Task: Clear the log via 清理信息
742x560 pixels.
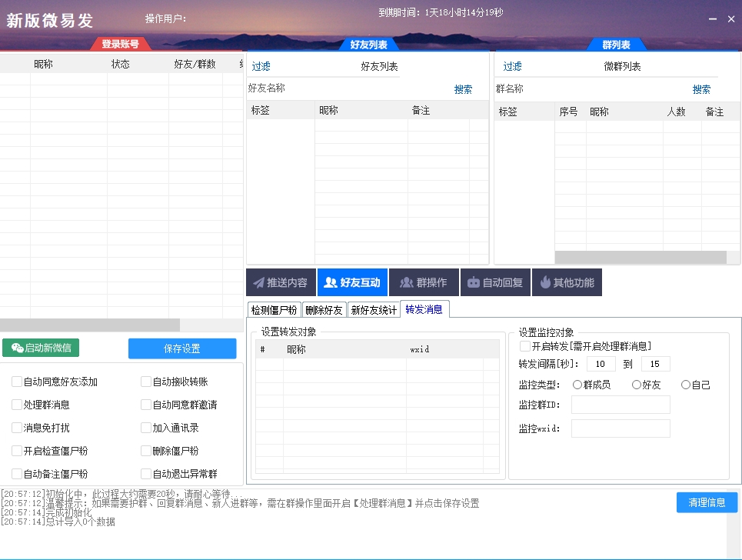Action: pyautogui.click(x=706, y=502)
